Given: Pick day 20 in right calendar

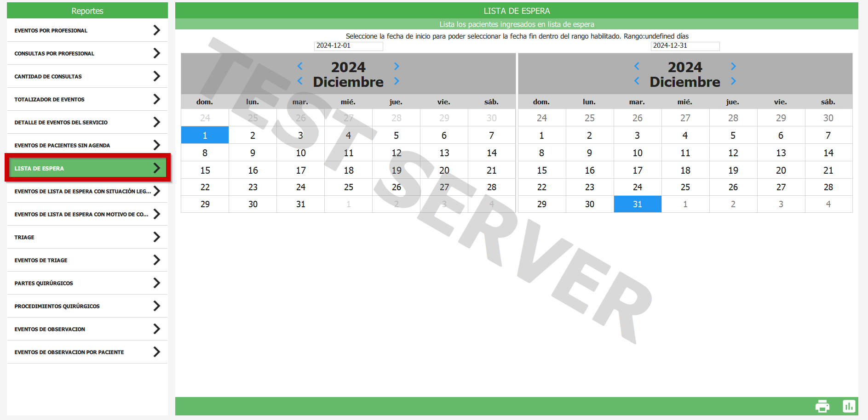Looking at the screenshot, I should pyautogui.click(x=781, y=170).
